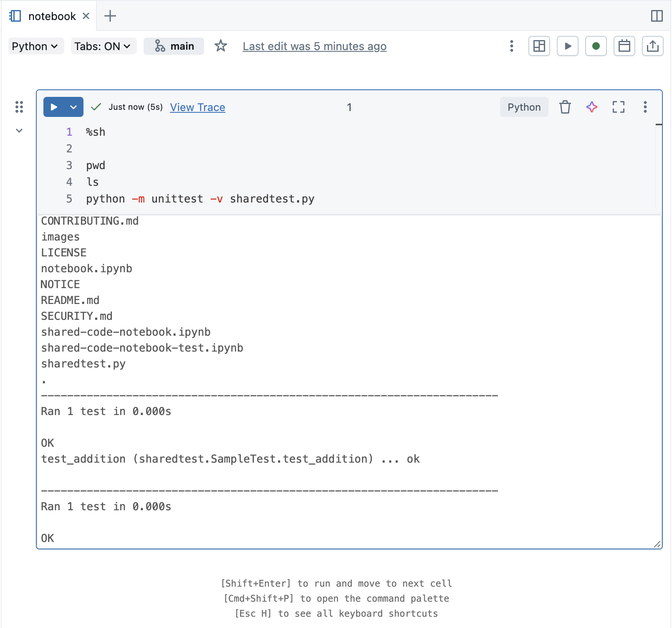Star the notebook with the star icon

pos(220,46)
